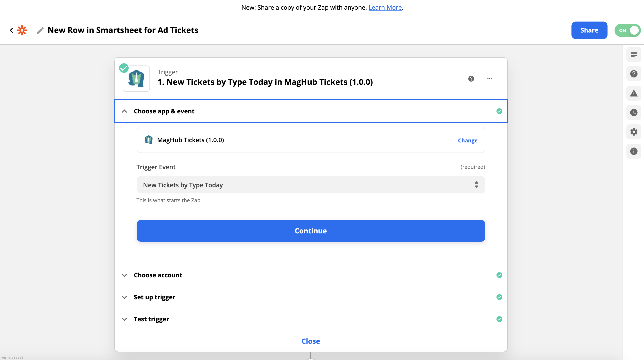Click Change to switch the app
Image resolution: width=644 pixels, height=360 pixels.
click(468, 140)
